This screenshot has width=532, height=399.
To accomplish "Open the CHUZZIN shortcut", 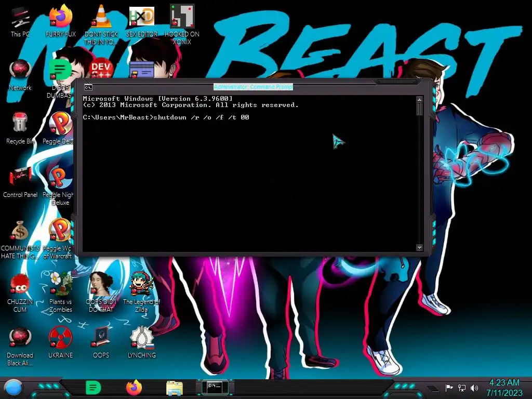I will [20, 293].
